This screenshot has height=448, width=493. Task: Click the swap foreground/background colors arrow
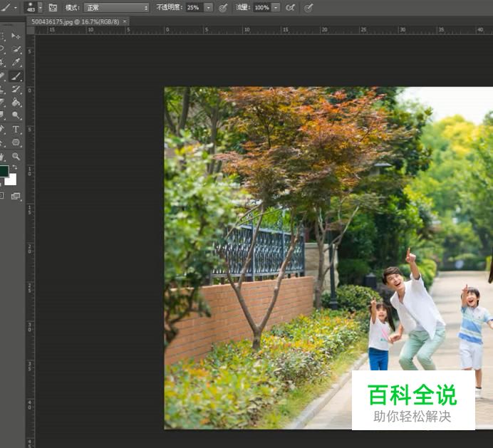pos(15,167)
